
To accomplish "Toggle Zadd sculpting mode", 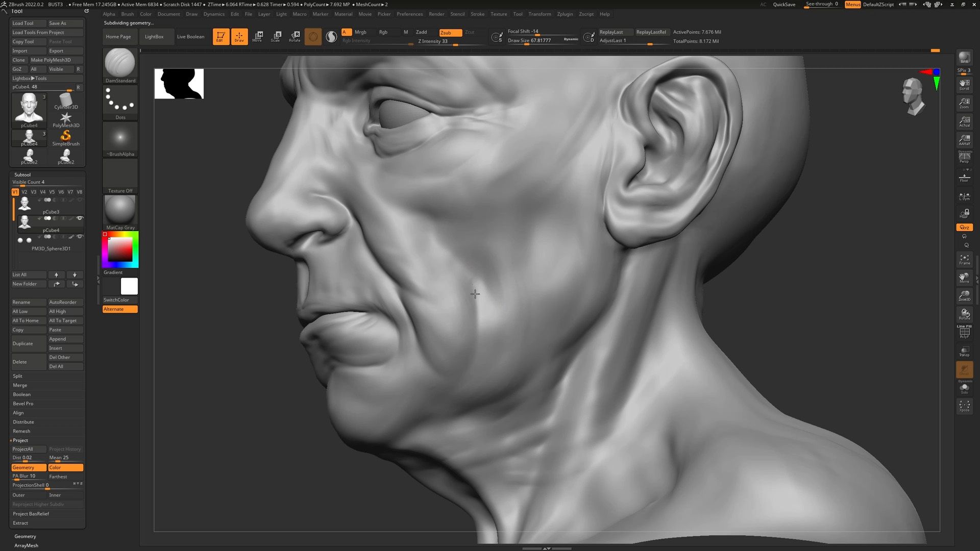I will [422, 32].
